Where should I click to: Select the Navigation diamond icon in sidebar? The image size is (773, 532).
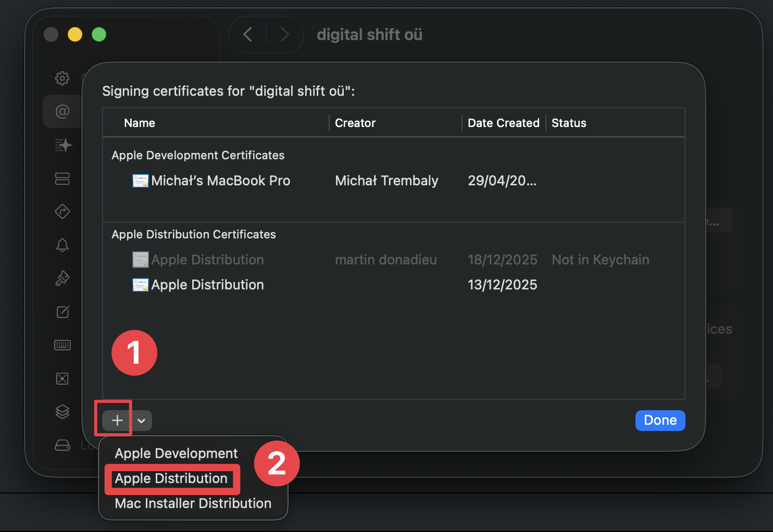62,211
